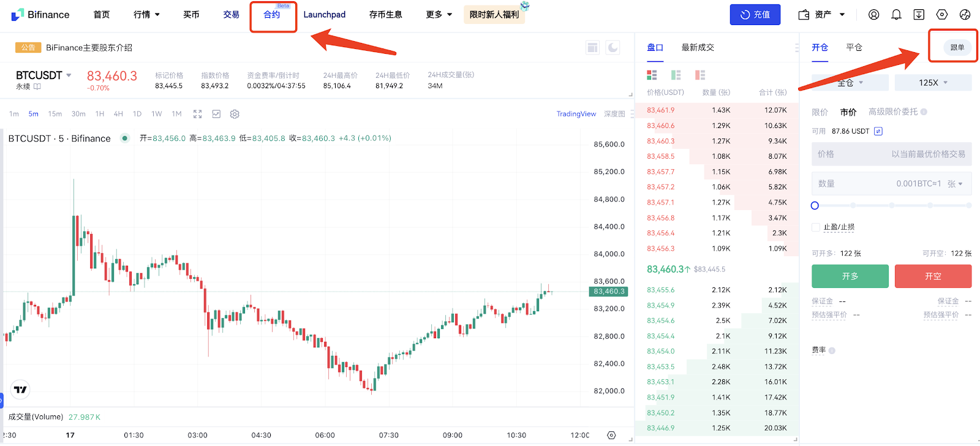The height and width of the screenshot is (446, 980).
Task: Select 限价 order type
Action: click(x=820, y=112)
